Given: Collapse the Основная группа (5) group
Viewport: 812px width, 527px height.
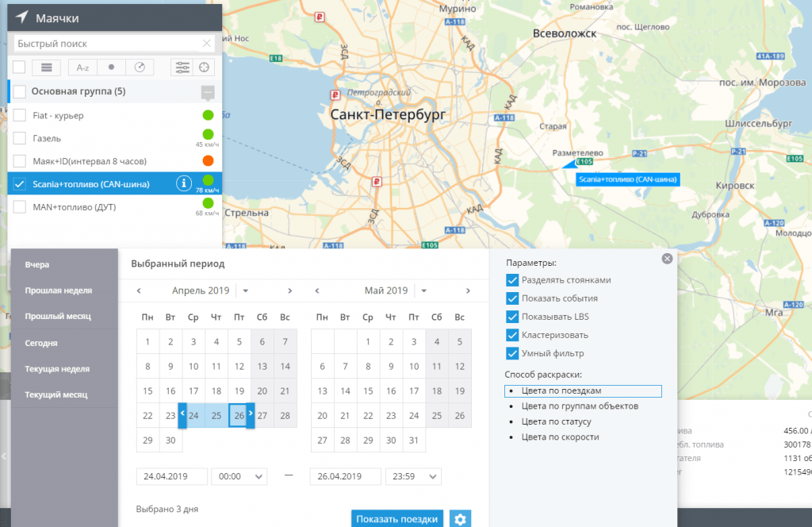Looking at the screenshot, I should pyautogui.click(x=208, y=92).
